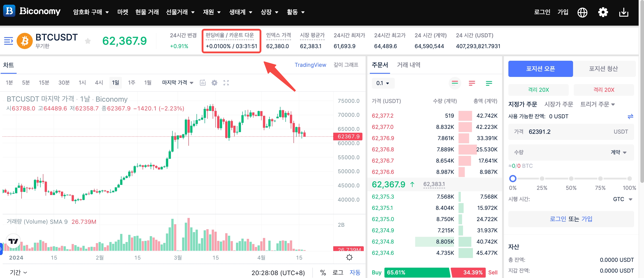Open the 트리거 주문 dropdown

(x=597, y=104)
